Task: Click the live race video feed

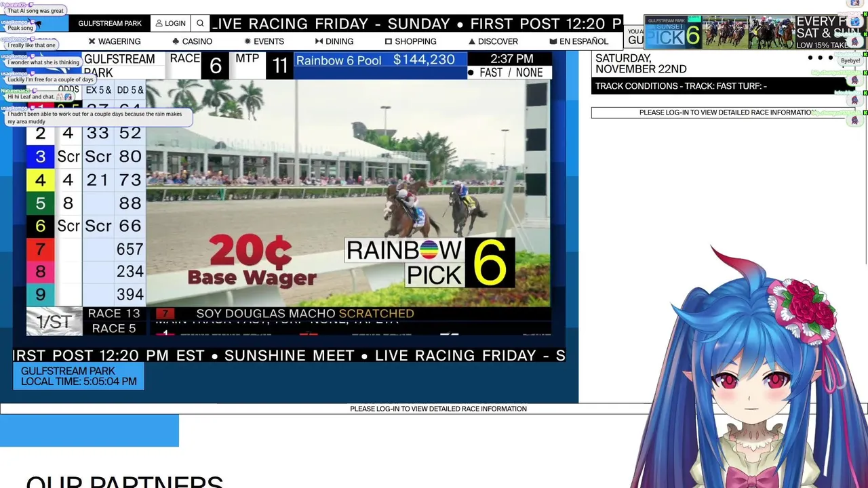Action: (x=348, y=193)
